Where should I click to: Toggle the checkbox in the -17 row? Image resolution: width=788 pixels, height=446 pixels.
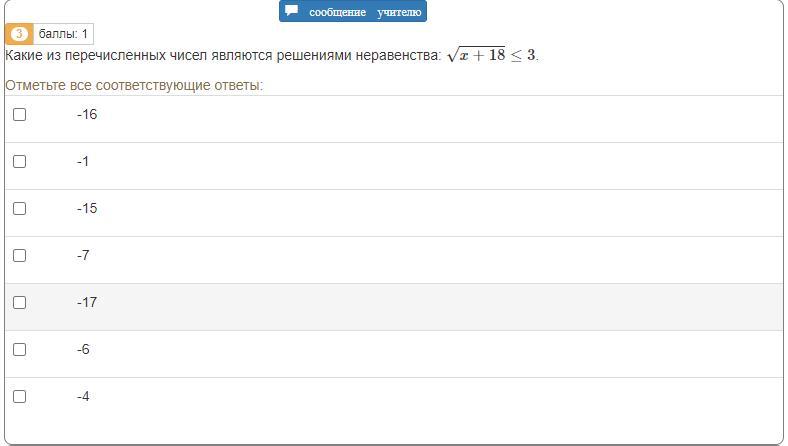click(19, 303)
